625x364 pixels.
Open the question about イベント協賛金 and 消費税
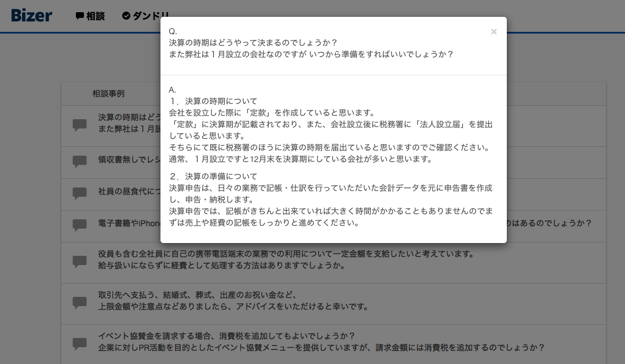tap(334, 344)
